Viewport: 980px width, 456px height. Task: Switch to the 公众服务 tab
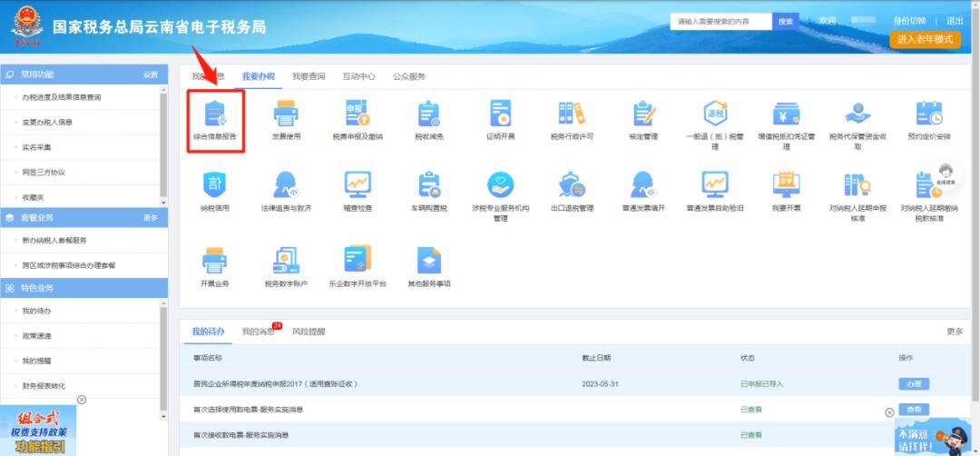[408, 76]
